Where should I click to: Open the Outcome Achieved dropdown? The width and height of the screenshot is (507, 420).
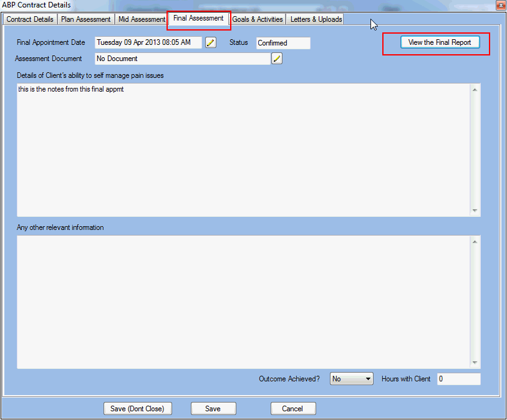pyautogui.click(x=352, y=379)
